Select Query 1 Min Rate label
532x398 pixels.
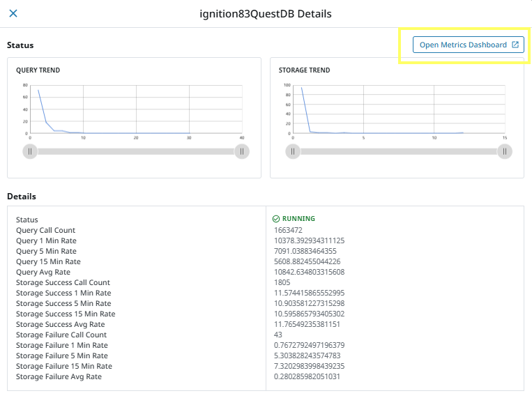tap(46, 241)
